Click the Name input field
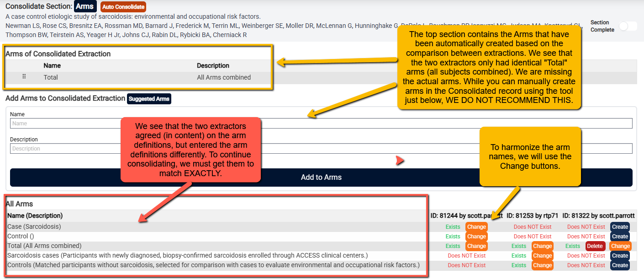The height and width of the screenshot is (280, 644). [321, 124]
